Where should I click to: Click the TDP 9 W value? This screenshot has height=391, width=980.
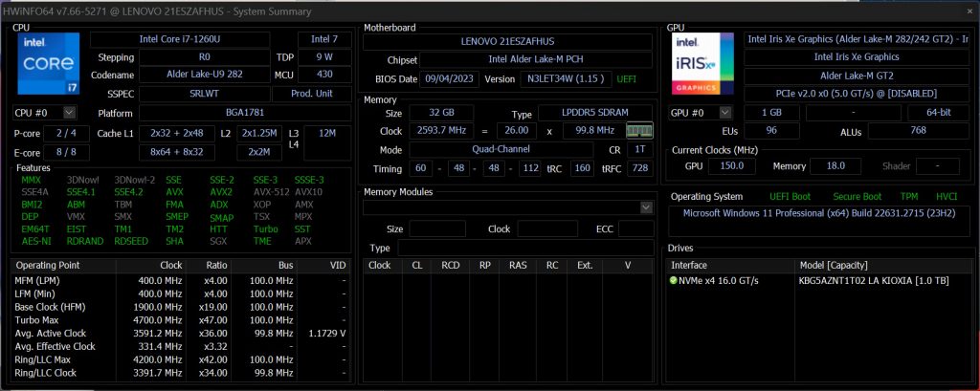(324, 57)
